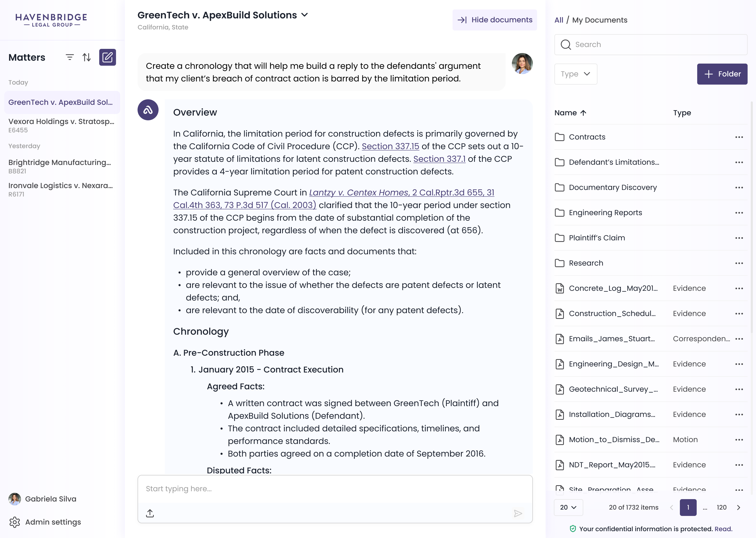Open more options for Contracts folder

coord(739,137)
